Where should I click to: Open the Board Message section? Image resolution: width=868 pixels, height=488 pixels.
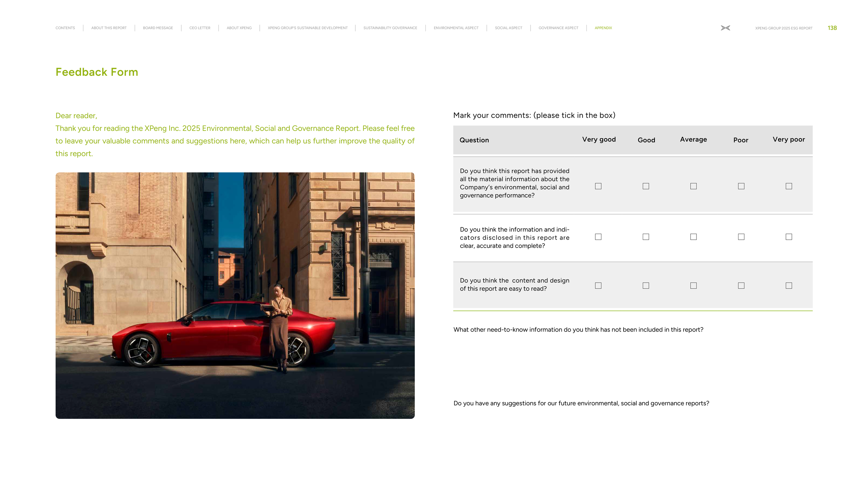[158, 28]
